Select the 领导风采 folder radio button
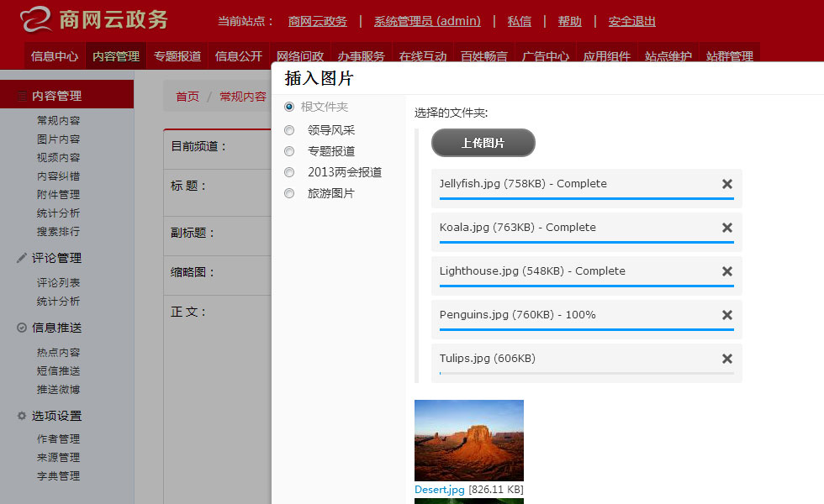 [289, 130]
